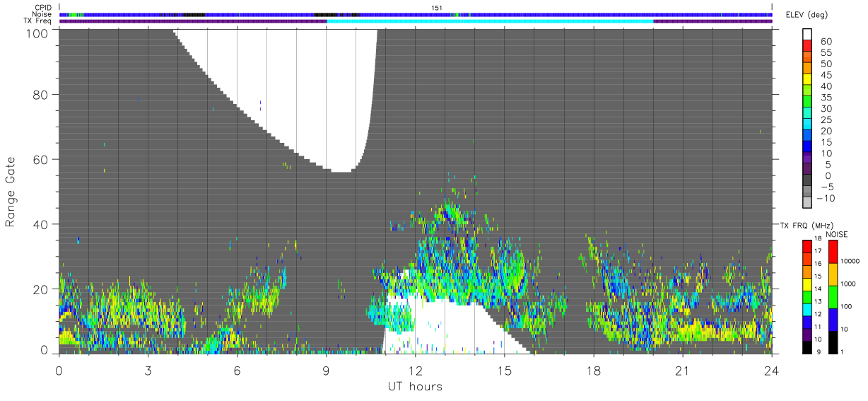Click the '9' tick on UT hours axis
Viewport: 868px width, 401px height.
326,370
